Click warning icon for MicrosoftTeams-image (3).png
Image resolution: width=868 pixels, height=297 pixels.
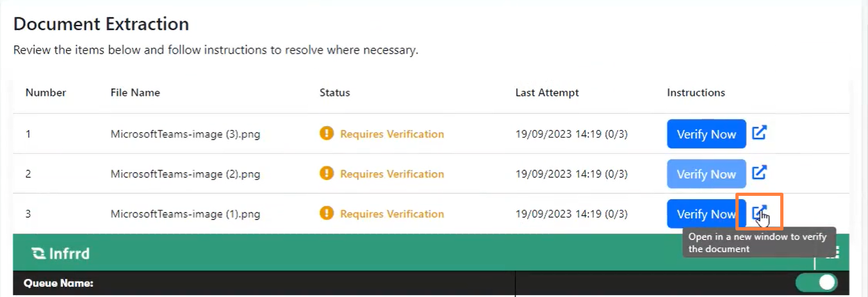point(327,134)
